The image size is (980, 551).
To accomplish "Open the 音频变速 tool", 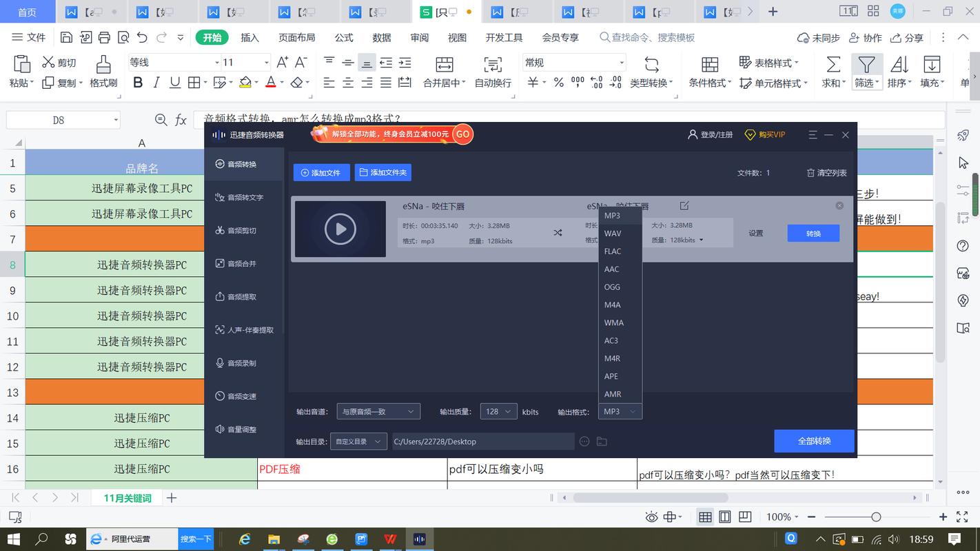I will pos(244,396).
